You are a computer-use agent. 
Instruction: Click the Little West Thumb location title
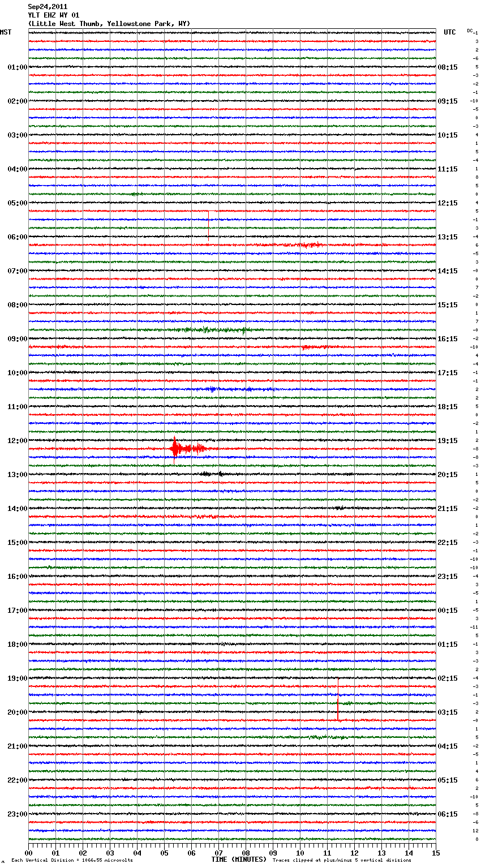[109, 24]
